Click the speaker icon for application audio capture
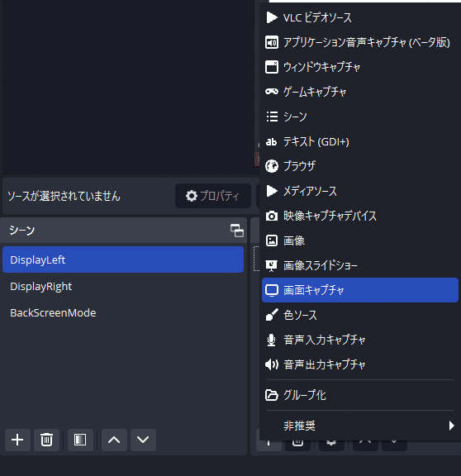The image size is (461, 476). pos(272,42)
